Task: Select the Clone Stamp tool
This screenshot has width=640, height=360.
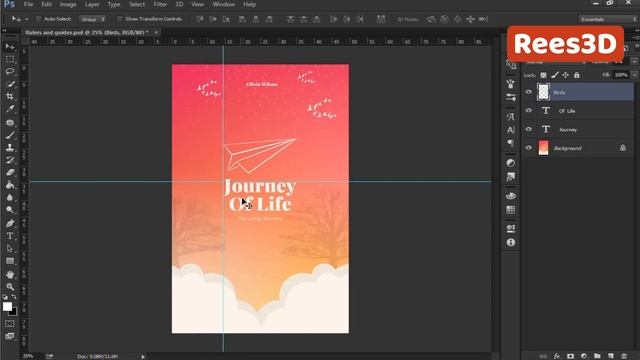Action: pyautogui.click(x=10, y=147)
